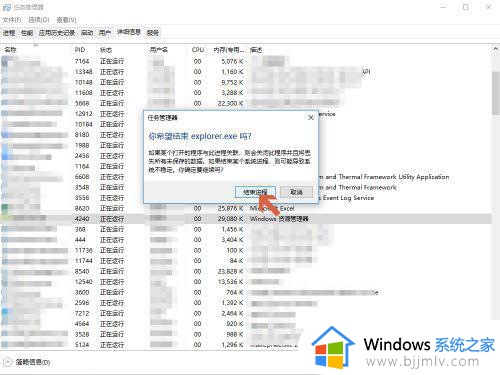Select the row with PID 3528
This screenshot has width=500, height=375.
(x=246, y=334)
